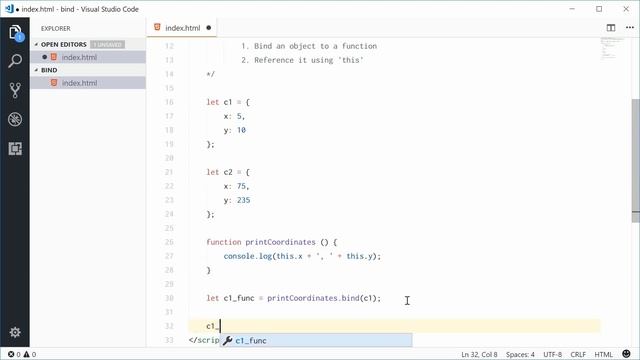Click the Ln 32, Col 8 indicator
Viewport: 640px width, 360px height.
(479, 354)
